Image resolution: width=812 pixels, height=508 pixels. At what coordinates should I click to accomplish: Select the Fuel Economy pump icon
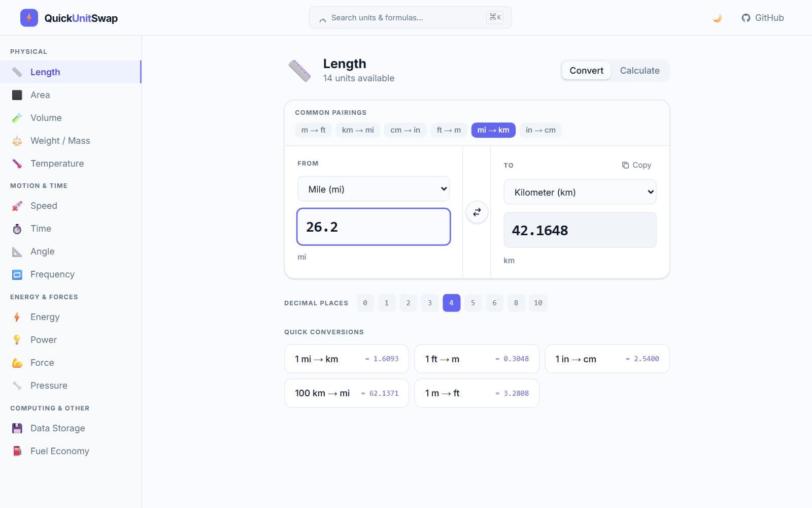point(17,451)
